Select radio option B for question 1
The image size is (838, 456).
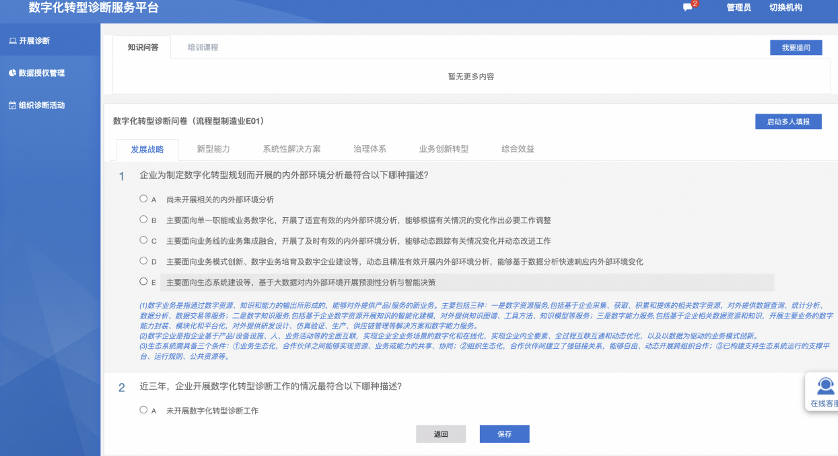(x=143, y=219)
